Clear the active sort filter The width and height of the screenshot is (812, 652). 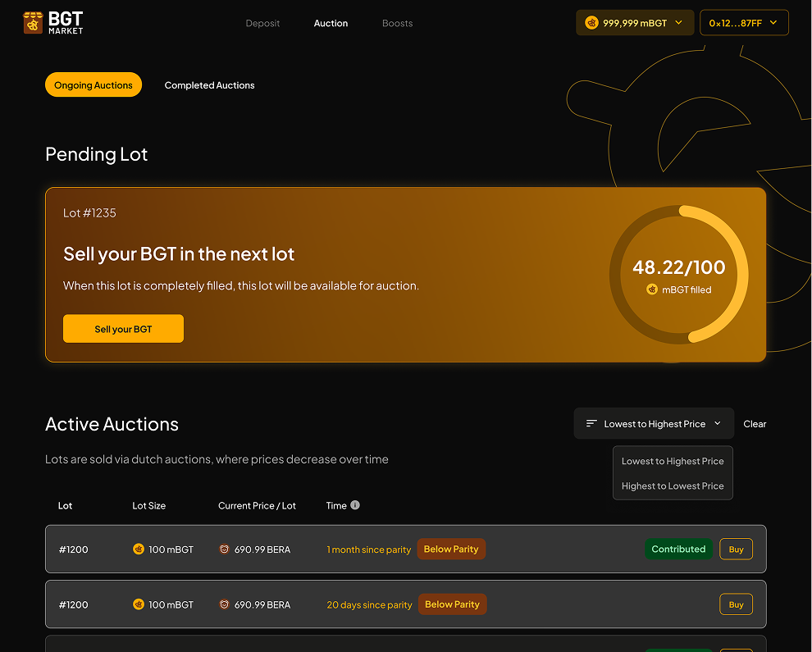755,424
